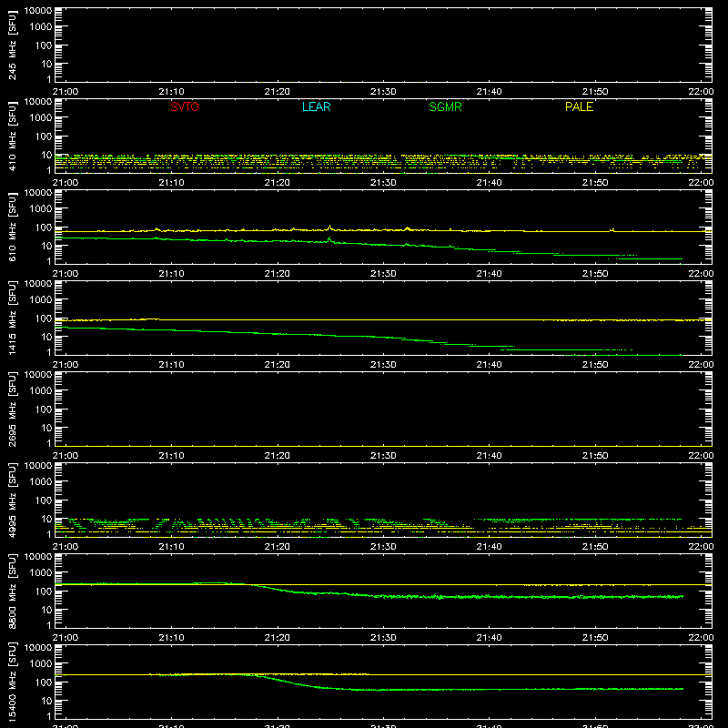Click the 100 tick of the 4995 MHz panel
728x728 pixels.
44,500
